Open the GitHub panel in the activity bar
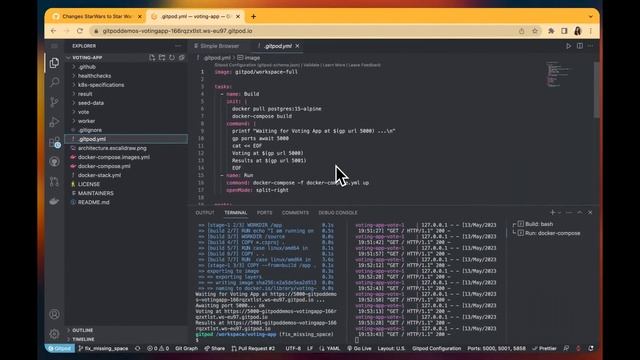The image size is (640, 360). pyautogui.click(x=54, y=162)
